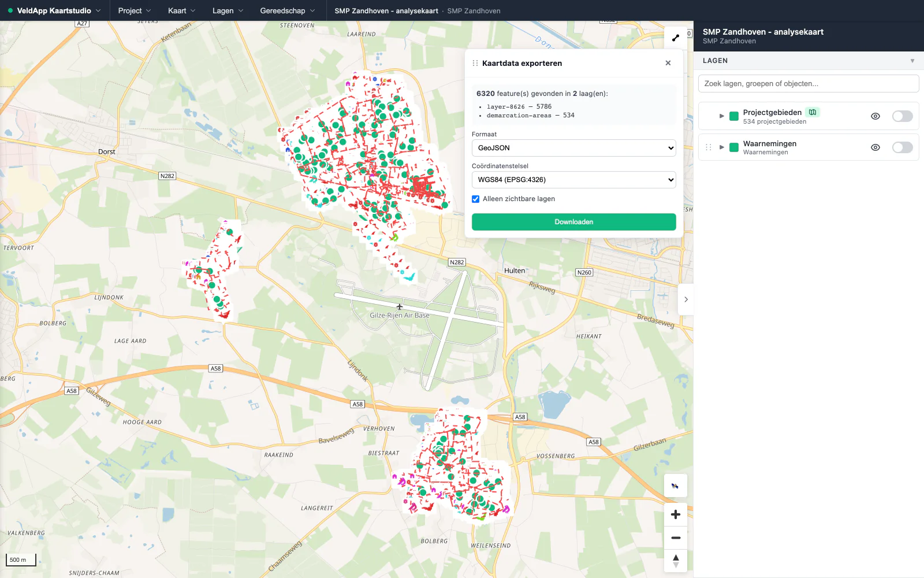Image resolution: width=924 pixels, height=578 pixels.
Task: Zoom out with the minus button
Action: 675,538
